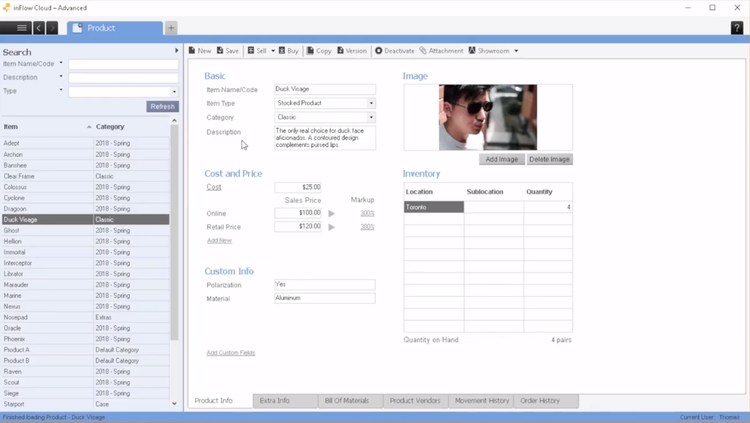Collapse the Search panel arrow
The image size is (750, 423).
click(x=176, y=51)
